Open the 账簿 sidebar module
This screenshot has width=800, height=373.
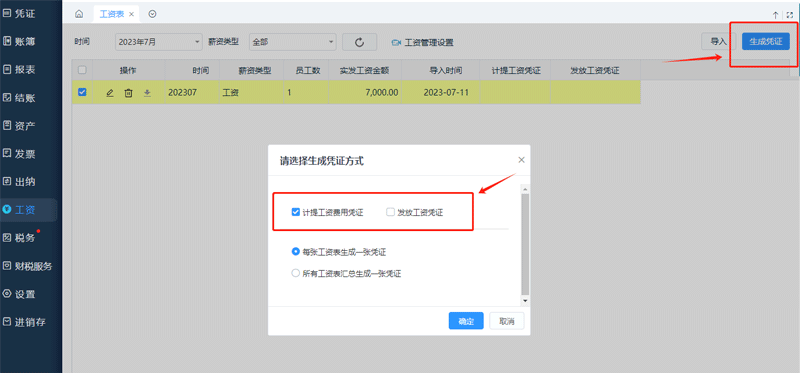pyautogui.click(x=19, y=42)
